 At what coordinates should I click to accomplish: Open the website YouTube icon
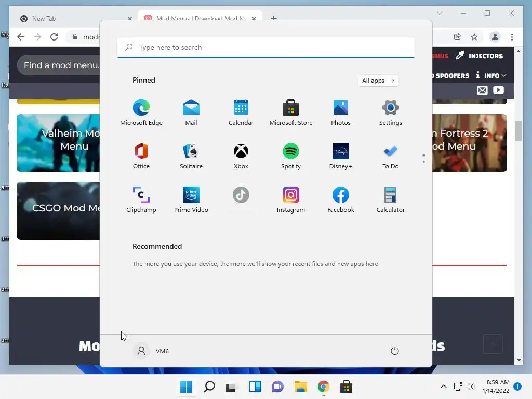click(x=498, y=90)
